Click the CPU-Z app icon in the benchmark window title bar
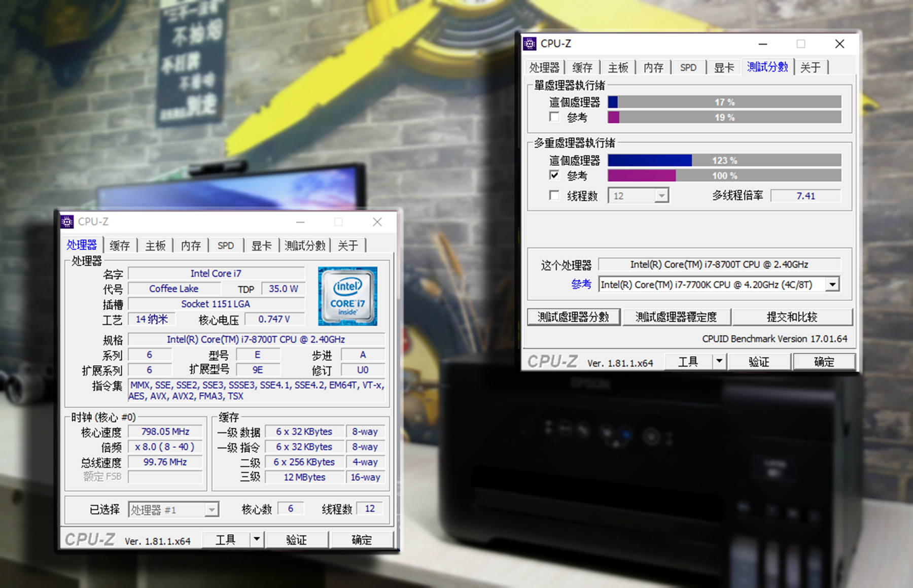The width and height of the screenshot is (913, 588). tap(530, 44)
